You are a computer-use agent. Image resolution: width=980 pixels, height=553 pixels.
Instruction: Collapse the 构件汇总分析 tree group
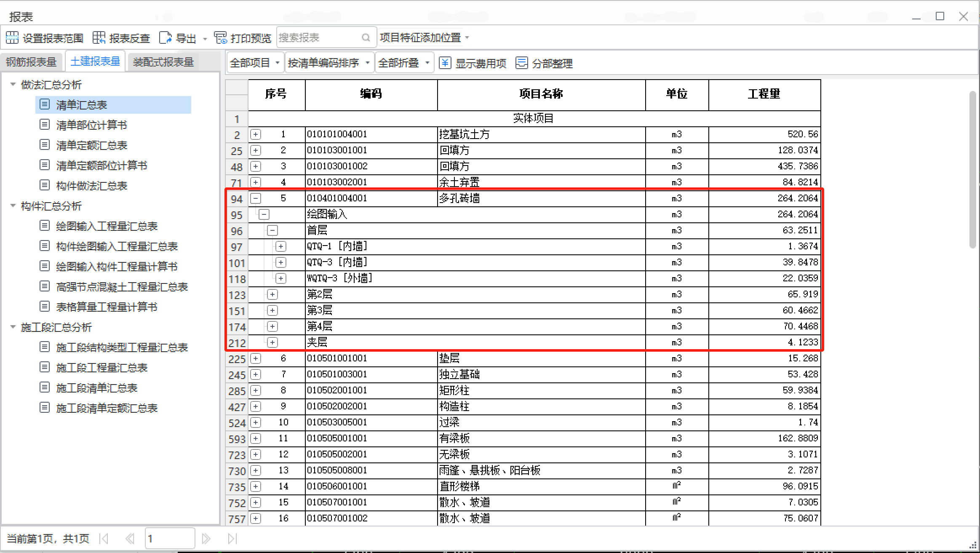pyautogui.click(x=13, y=206)
